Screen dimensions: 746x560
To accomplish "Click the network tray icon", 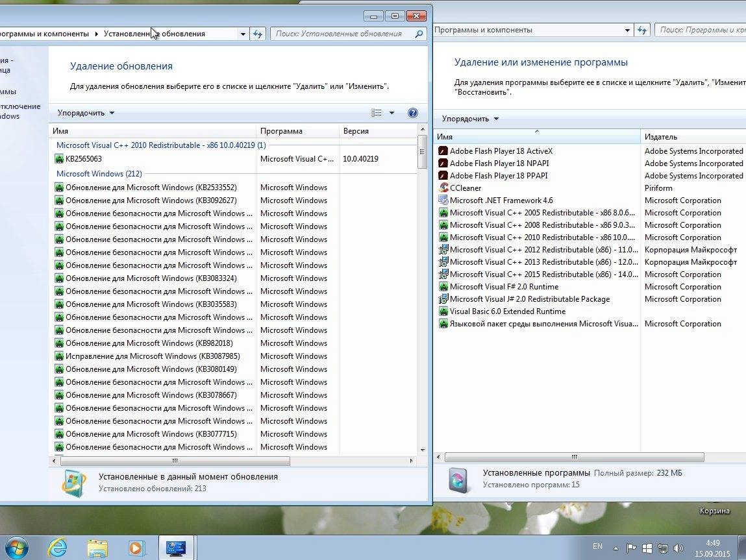I will click(x=663, y=548).
